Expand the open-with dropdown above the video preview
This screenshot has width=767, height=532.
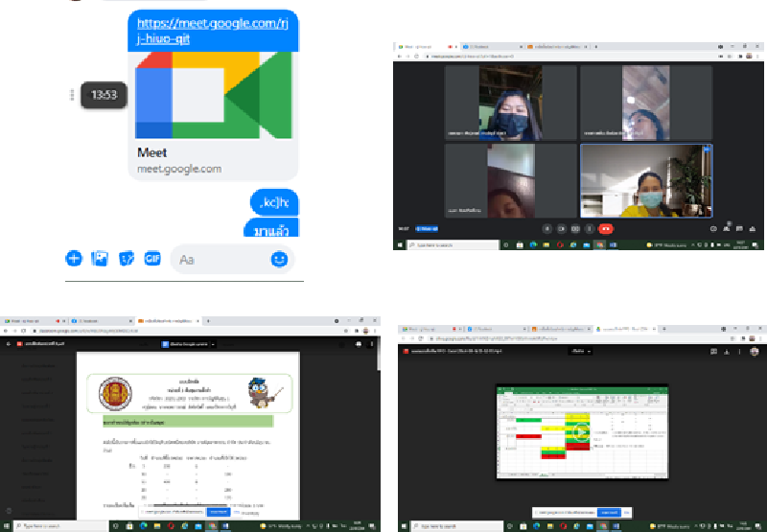coord(579,352)
